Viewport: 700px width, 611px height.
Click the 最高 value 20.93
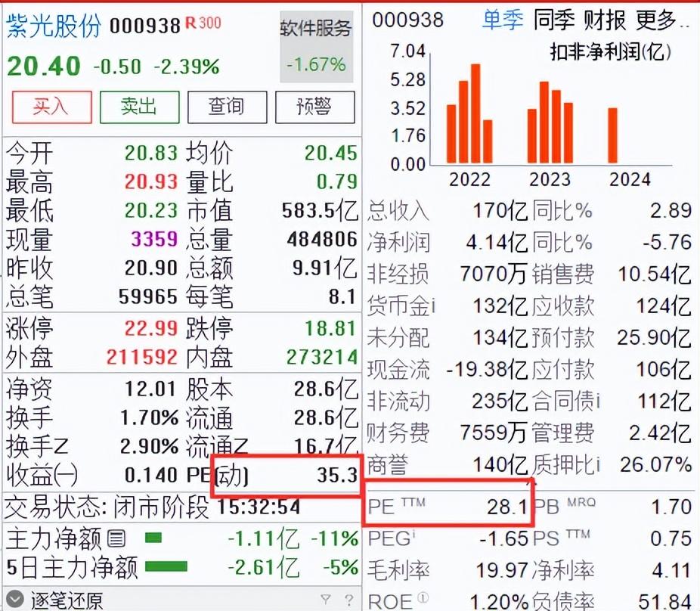151,181
